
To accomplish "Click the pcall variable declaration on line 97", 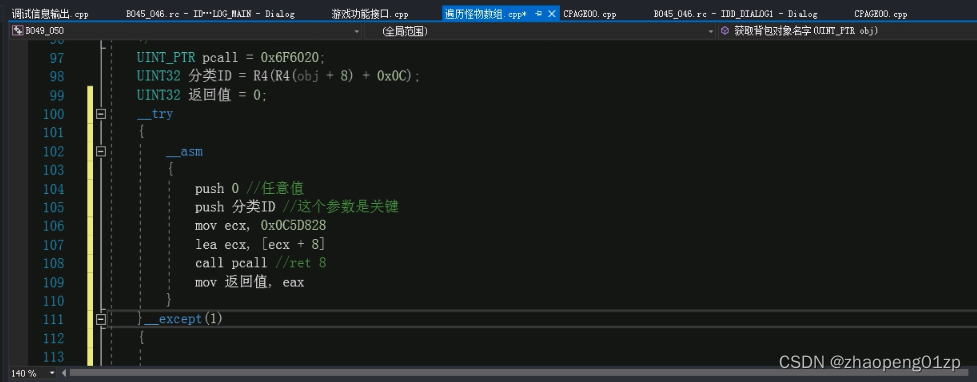I will 220,58.
